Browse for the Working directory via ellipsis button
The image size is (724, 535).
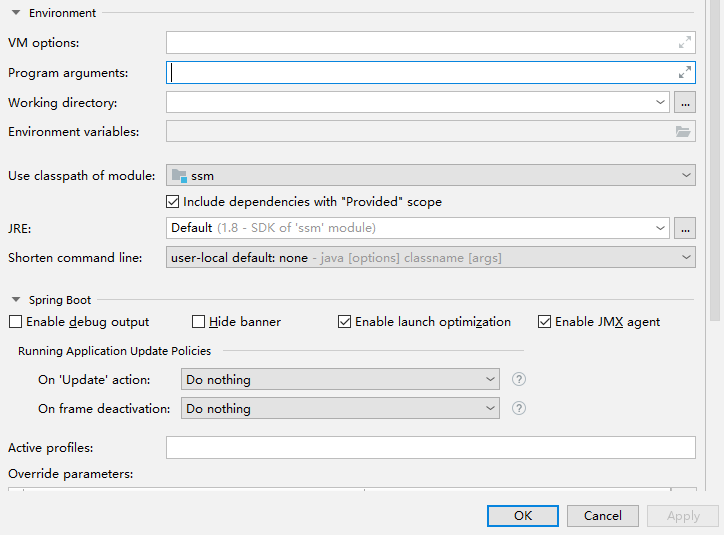[x=685, y=102]
